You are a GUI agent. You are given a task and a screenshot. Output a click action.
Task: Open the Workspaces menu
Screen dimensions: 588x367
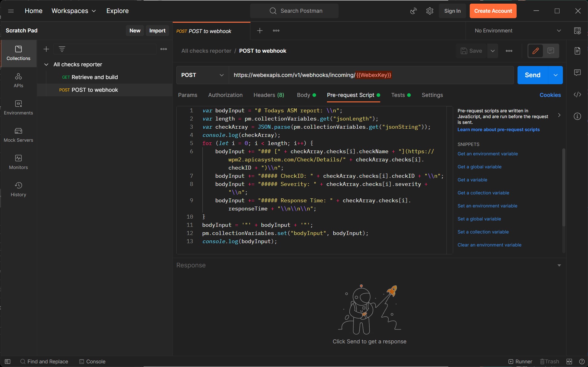click(x=73, y=11)
